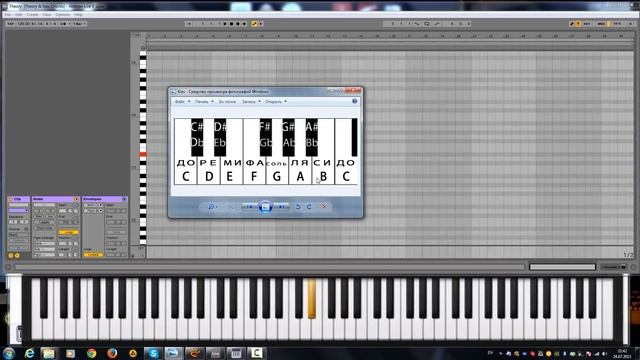Open Skype from the taskbar

coord(153,353)
